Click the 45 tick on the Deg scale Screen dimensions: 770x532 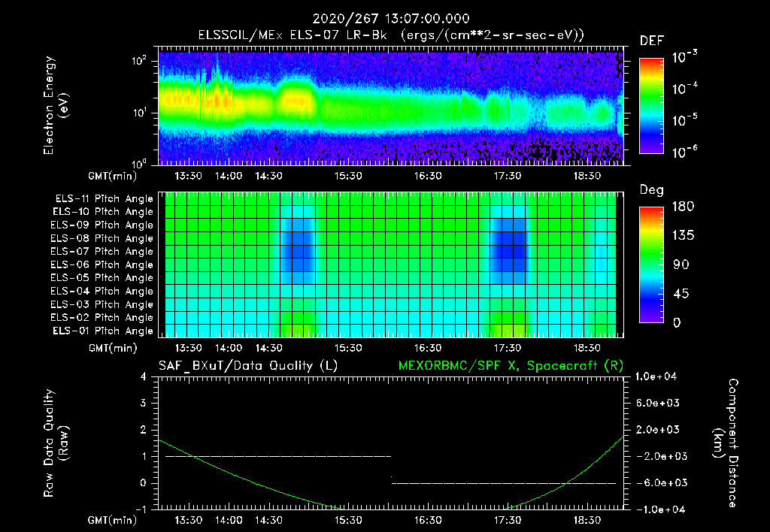pos(681,294)
